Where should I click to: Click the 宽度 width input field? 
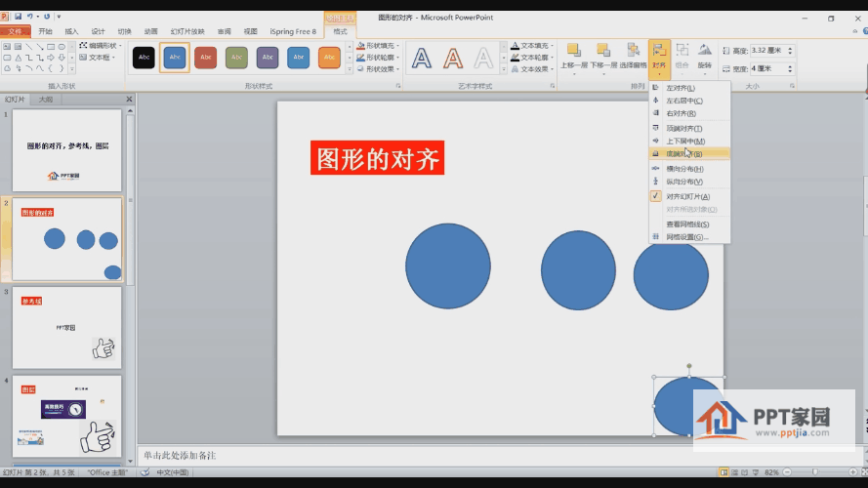768,68
